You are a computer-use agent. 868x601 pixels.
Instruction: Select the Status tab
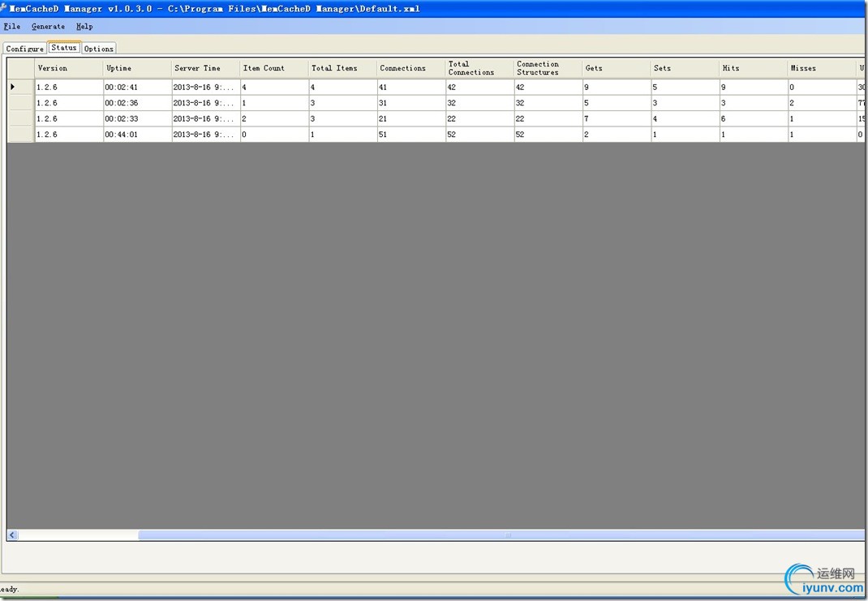(x=63, y=48)
